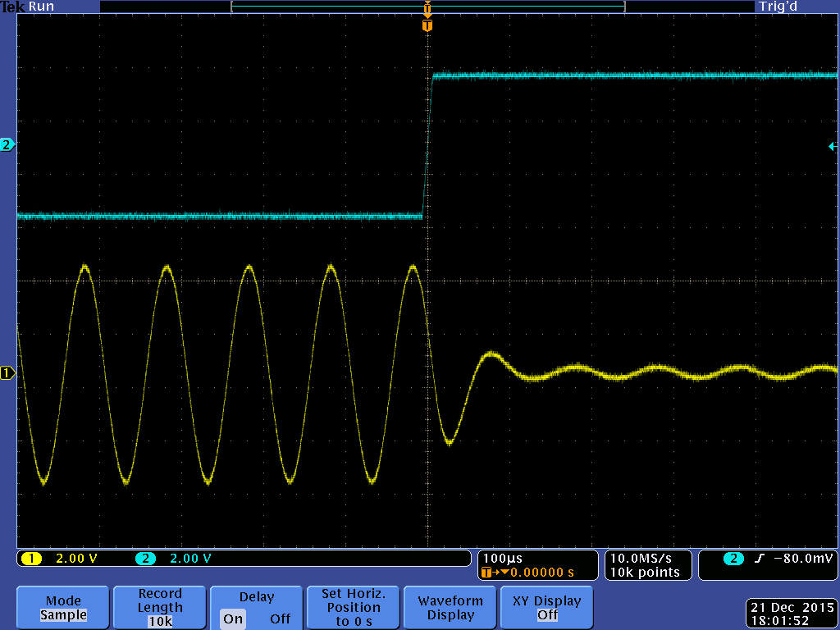840x630 pixels.
Task: Click the Trig'd status indicator
Action: pyautogui.click(x=778, y=7)
